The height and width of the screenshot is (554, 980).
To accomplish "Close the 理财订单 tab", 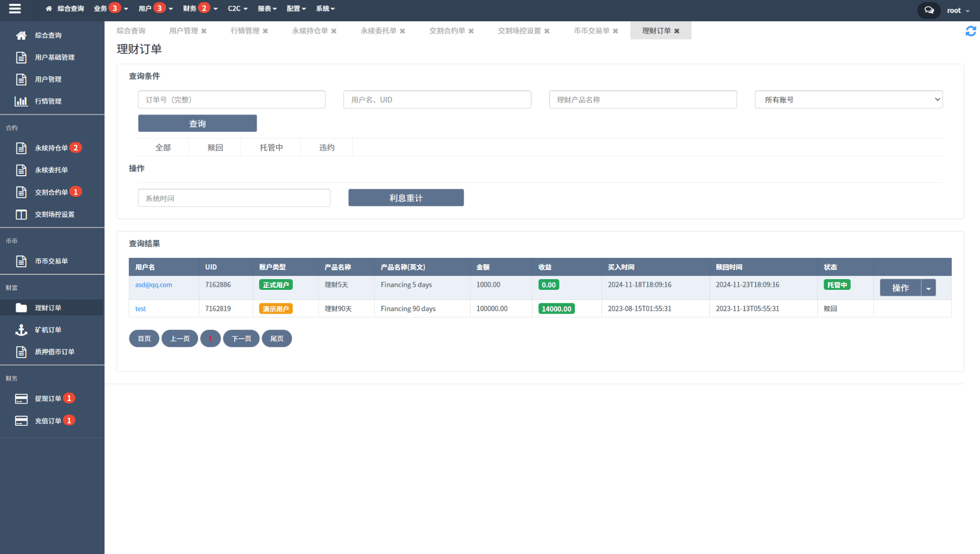I will (677, 31).
